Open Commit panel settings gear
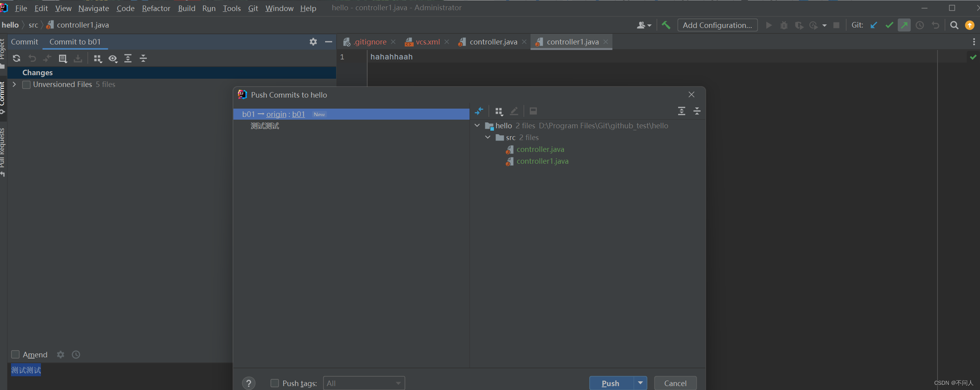 point(313,42)
